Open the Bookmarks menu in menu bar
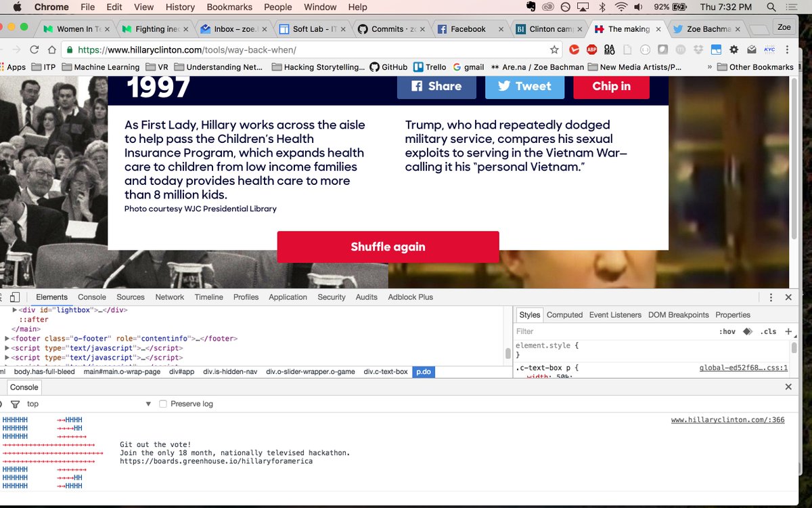Image resolution: width=812 pixels, height=508 pixels. (x=229, y=7)
